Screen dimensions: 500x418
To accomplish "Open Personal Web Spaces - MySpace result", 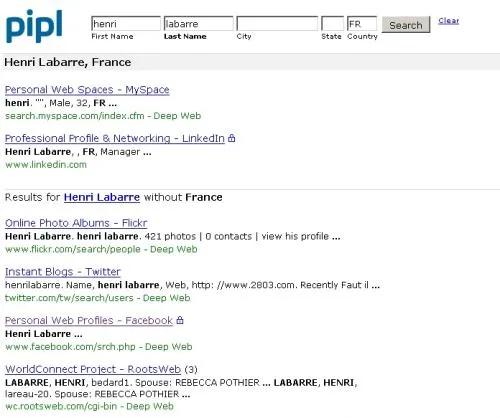I will pos(87,90).
